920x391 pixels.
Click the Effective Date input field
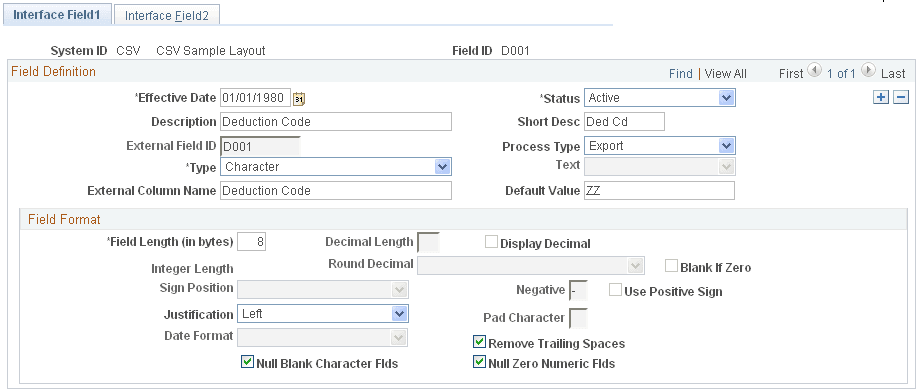(255, 98)
